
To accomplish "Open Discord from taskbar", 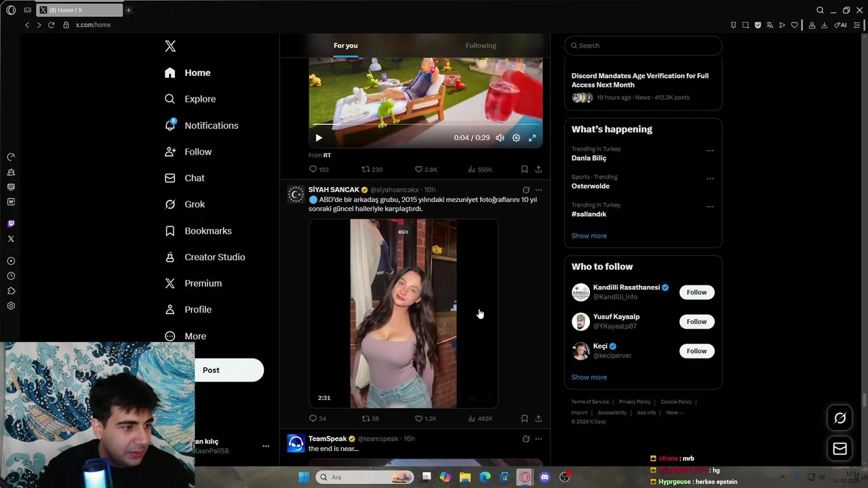I will (545, 477).
